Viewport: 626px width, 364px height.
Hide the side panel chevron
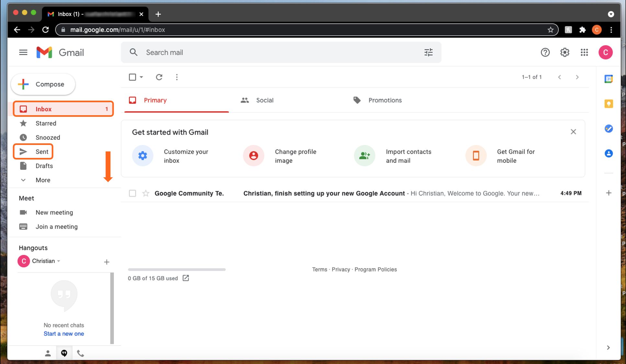click(x=608, y=347)
